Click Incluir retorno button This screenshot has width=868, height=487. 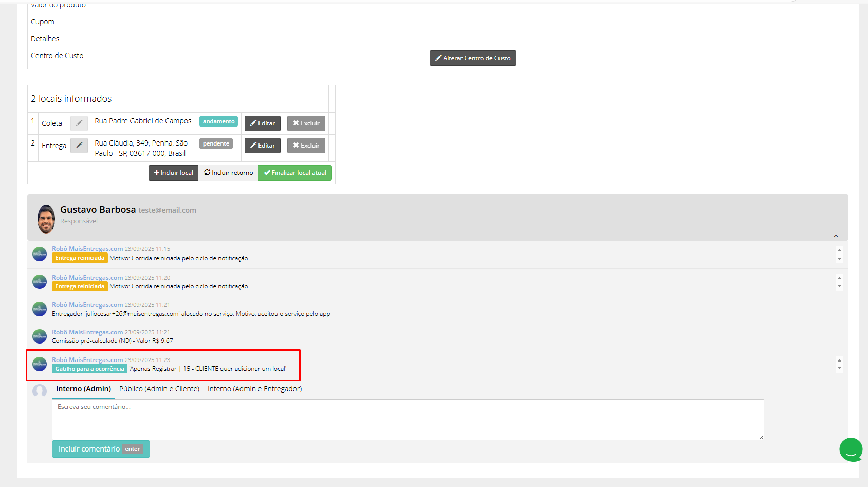228,173
